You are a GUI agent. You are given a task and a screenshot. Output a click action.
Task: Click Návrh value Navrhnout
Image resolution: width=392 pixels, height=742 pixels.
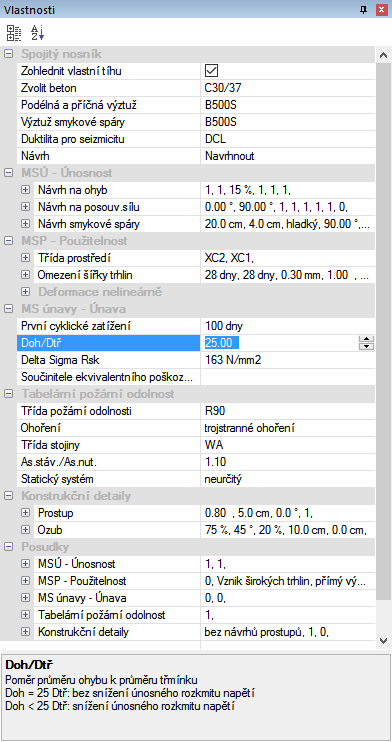pyautogui.click(x=288, y=156)
